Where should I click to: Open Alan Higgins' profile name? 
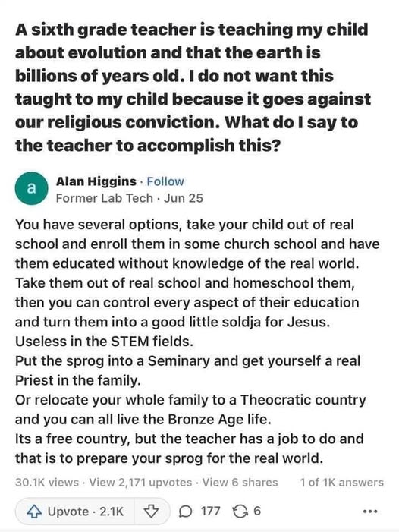[x=96, y=181]
